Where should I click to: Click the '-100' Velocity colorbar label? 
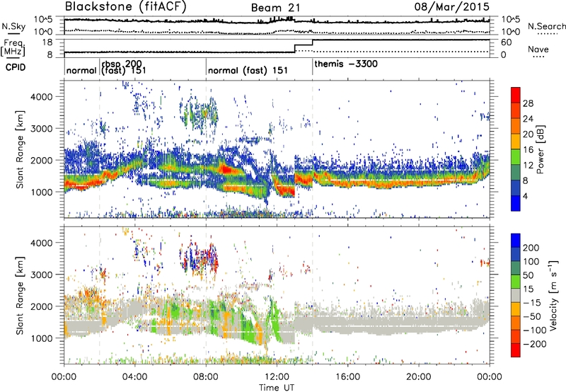[534, 330]
